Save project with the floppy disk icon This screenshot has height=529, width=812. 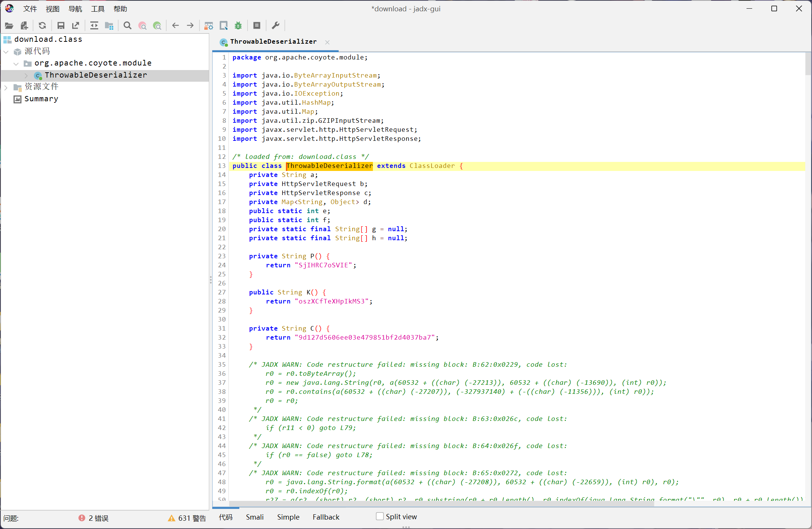[x=61, y=26]
